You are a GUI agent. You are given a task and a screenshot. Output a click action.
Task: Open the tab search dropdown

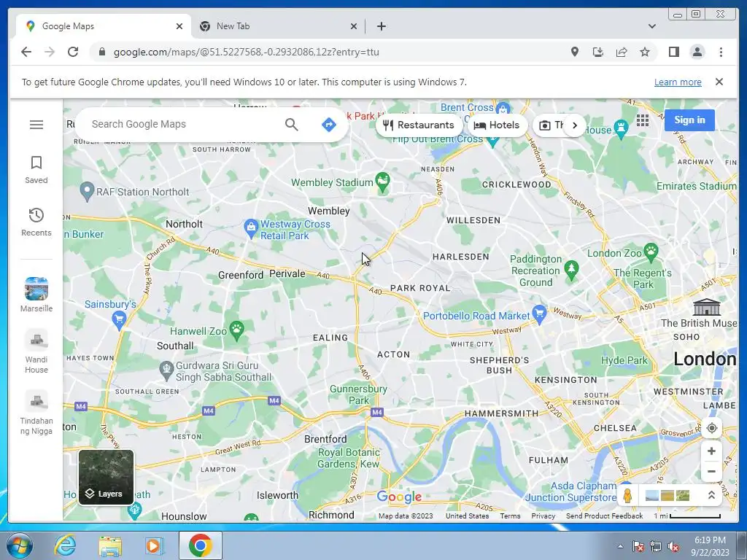651,26
